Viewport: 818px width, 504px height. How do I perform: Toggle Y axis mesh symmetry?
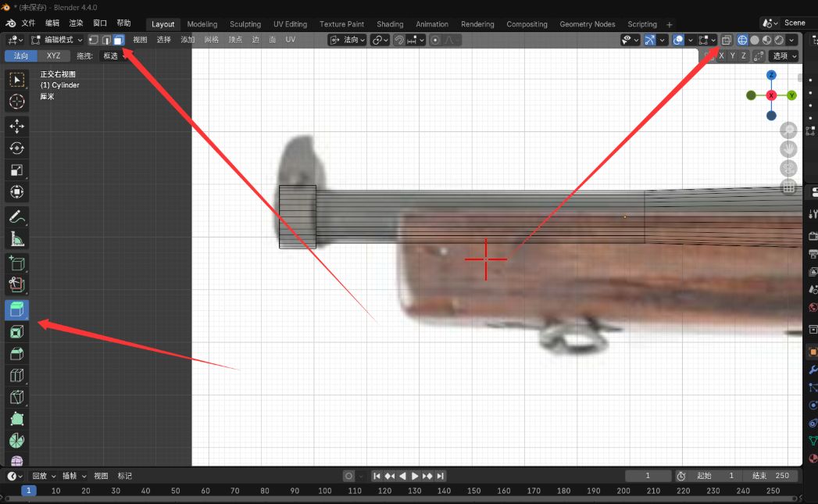click(732, 55)
